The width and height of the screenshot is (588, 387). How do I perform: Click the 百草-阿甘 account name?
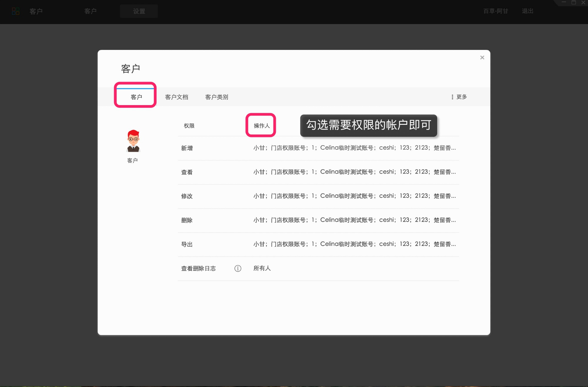coord(496,11)
